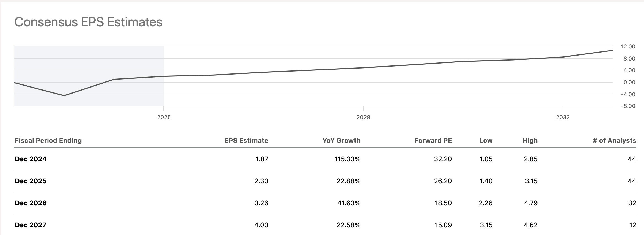Select the Dec 2025 row label

pos(31,181)
